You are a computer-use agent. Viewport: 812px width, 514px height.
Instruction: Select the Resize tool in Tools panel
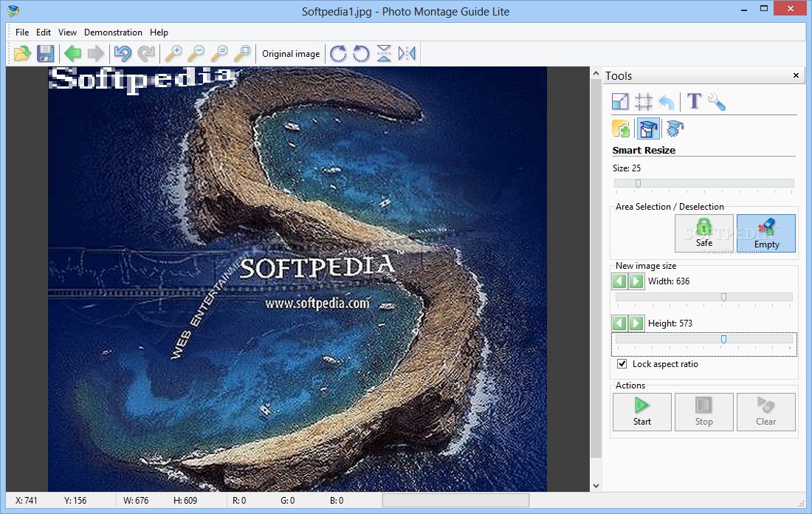pos(620,102)
